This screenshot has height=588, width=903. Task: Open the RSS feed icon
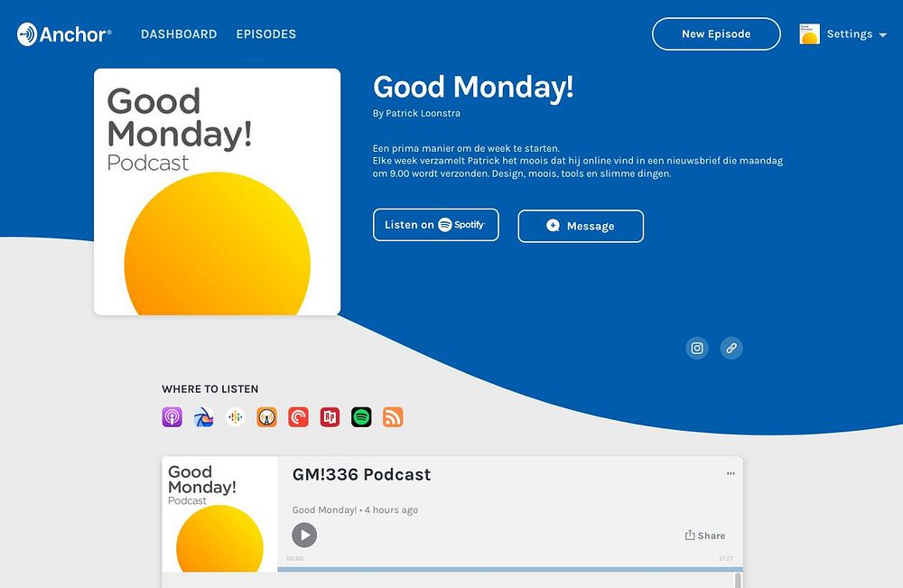point(393,417)
